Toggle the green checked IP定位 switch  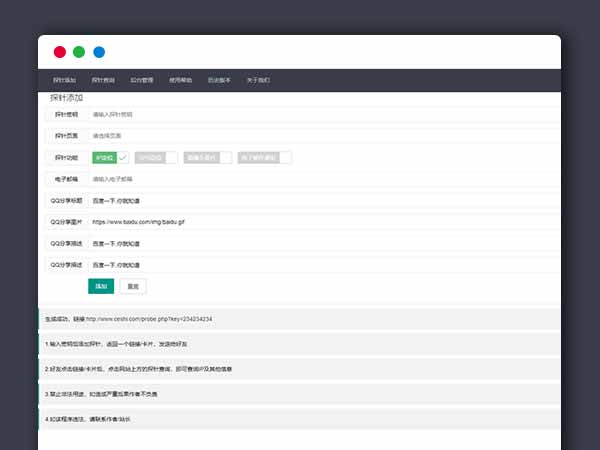[110, 157]
